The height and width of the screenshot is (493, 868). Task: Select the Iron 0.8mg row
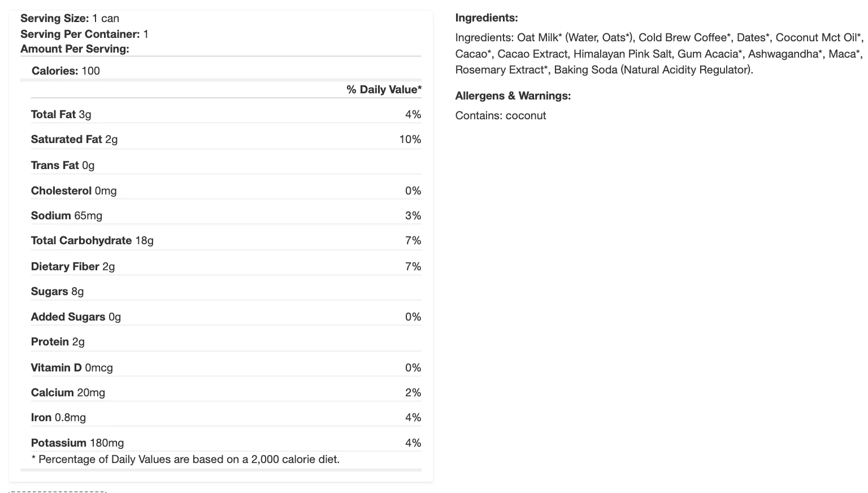click(x=58, y=417)
